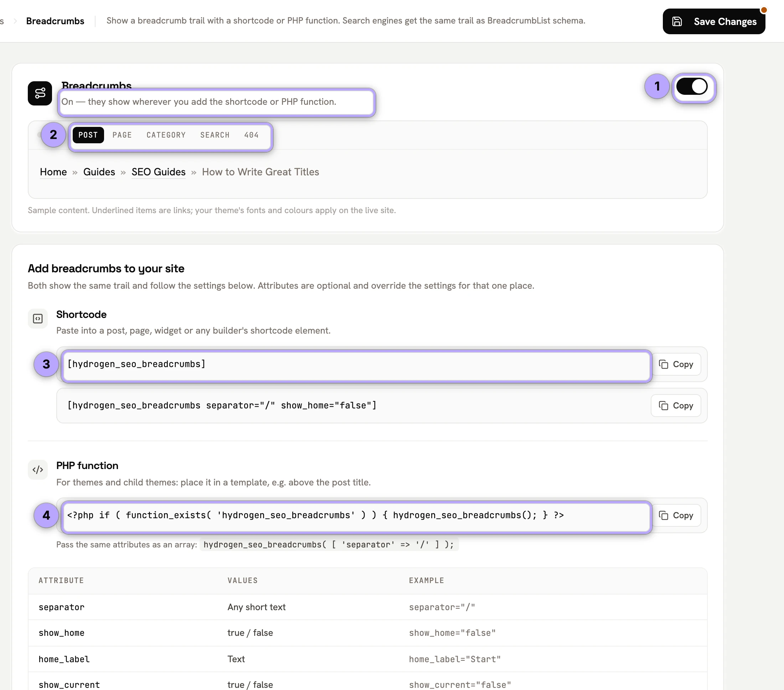Click the example separator="/" cell
This screenshot has height=690, width=784.
(442, 608)
